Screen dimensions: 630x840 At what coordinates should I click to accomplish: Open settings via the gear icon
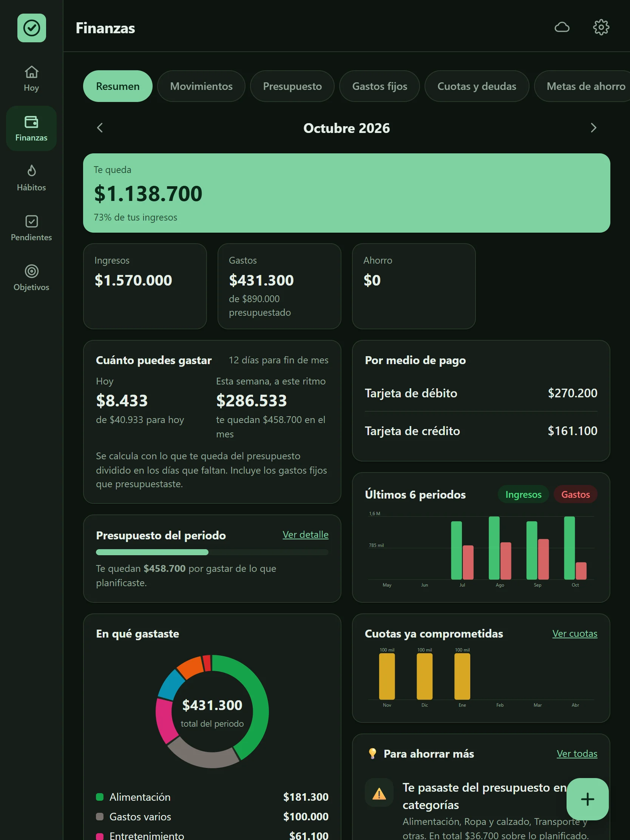pyautogui.click(x=601, y=27)
